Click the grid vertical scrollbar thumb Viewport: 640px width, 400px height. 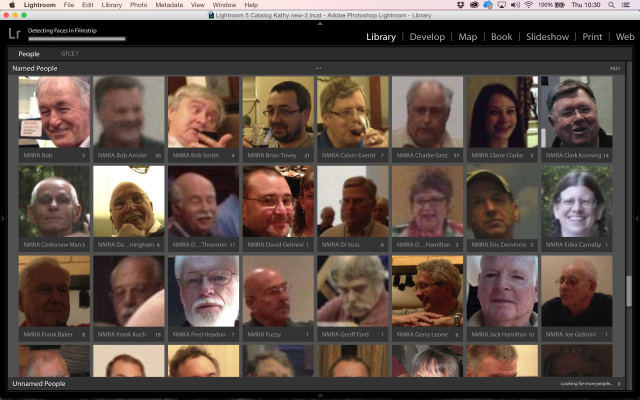[629, 291]
